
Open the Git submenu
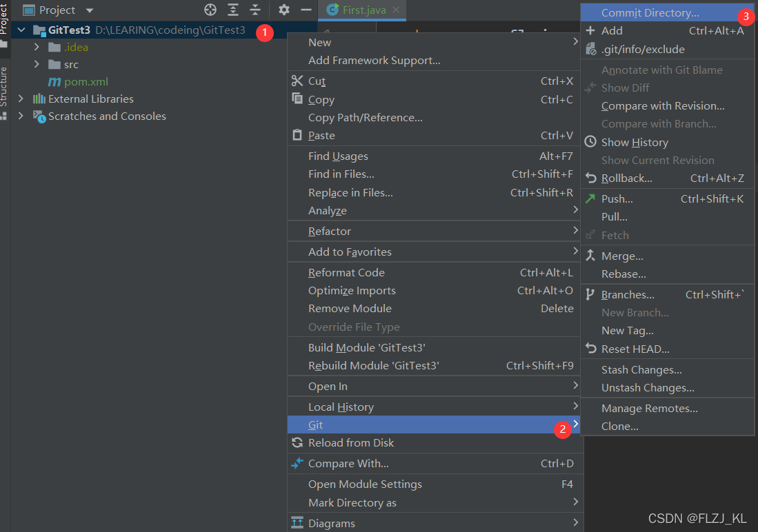click(x=434, y=424)
